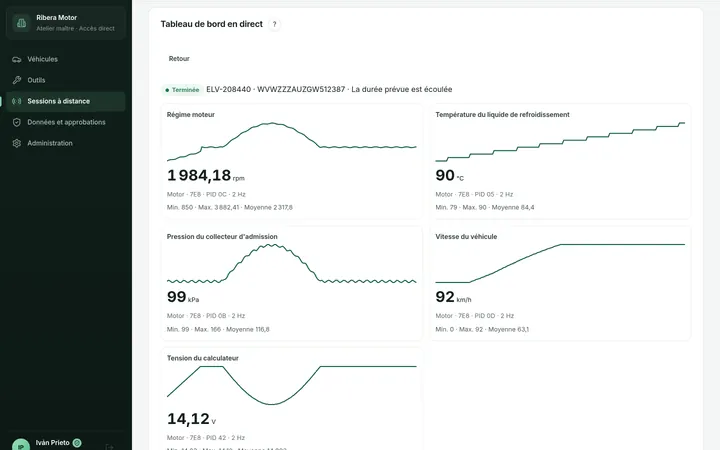Click the 14,12 V value
The height and width of the screenshot is (450, 720).
click(x=191, y=419)
